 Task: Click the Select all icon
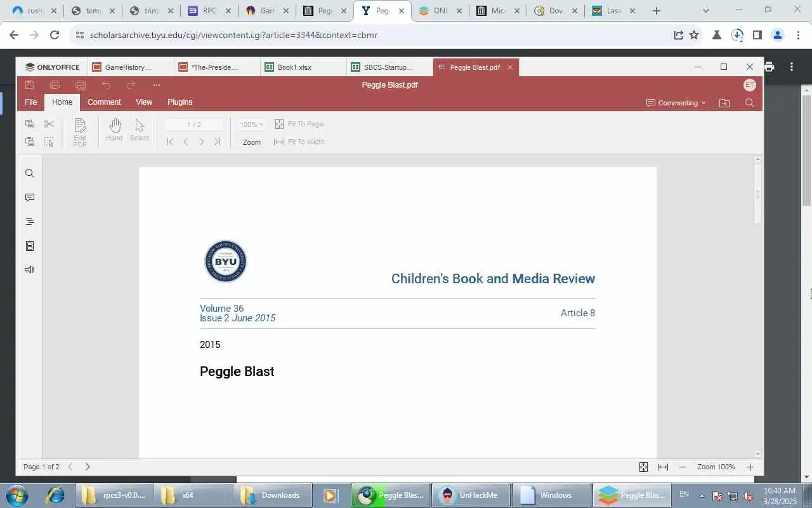coord(49,142)
